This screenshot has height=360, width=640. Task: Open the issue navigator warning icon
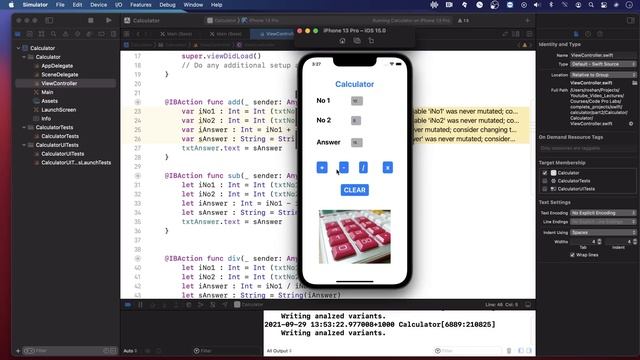click(65, 34)
